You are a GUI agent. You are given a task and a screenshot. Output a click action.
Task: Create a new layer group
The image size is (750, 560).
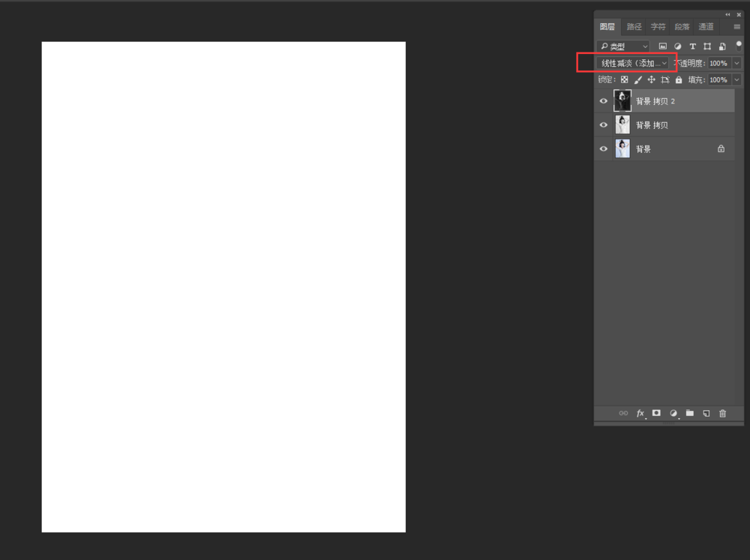click(690, 413)
